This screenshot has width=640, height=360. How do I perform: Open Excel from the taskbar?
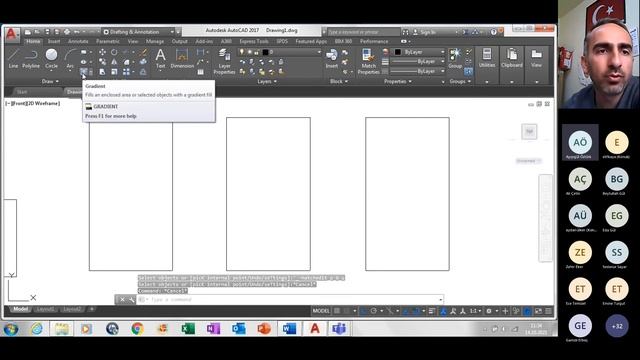pos(188,329)
